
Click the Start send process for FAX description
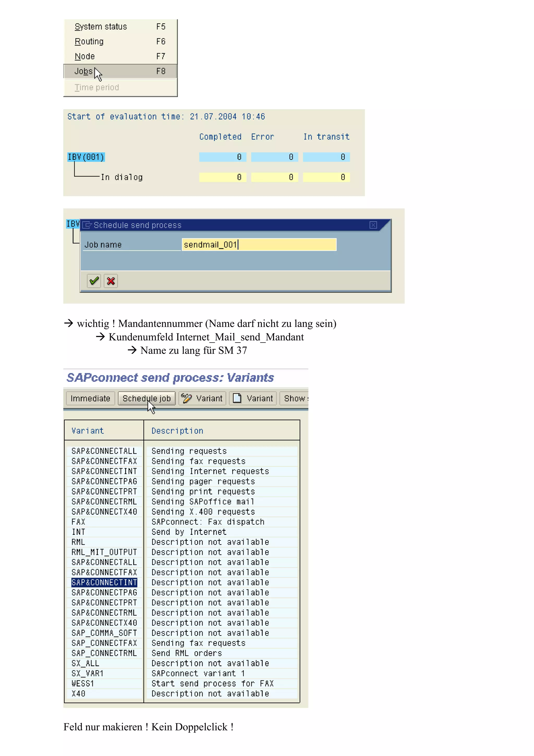pos(213,683)
